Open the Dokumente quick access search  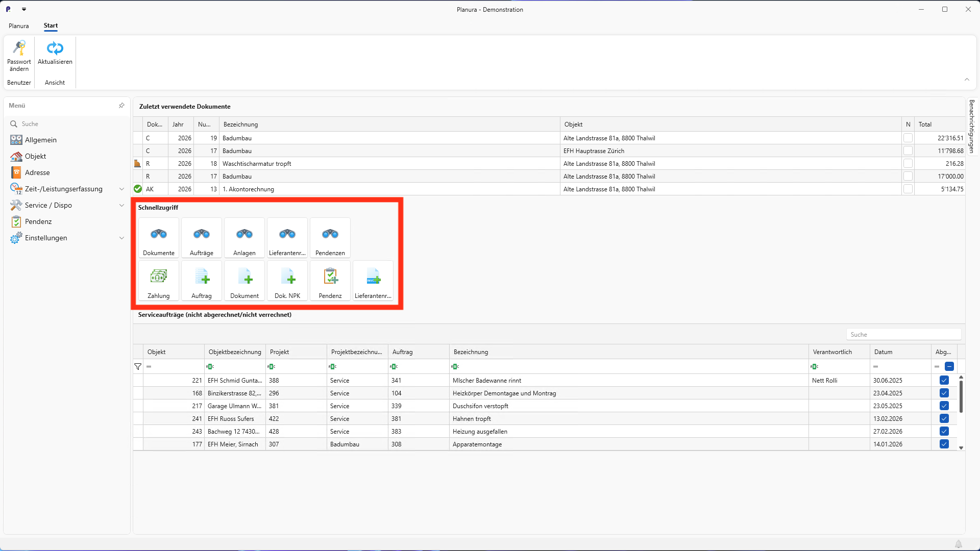(158, 238)
